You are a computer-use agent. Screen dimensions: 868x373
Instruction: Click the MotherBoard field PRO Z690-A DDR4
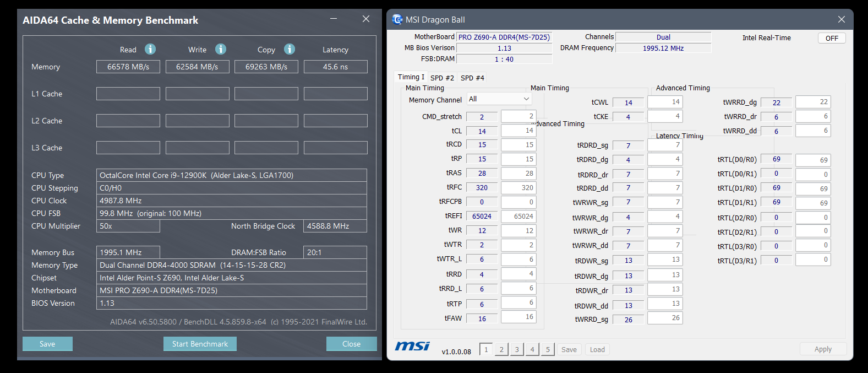(504, 37)
